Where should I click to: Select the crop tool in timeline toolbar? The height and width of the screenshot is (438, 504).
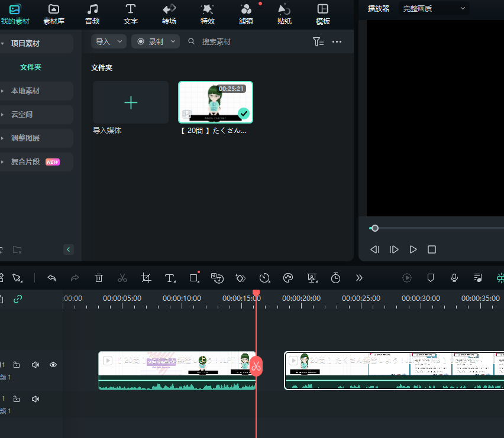click(146, 278)
